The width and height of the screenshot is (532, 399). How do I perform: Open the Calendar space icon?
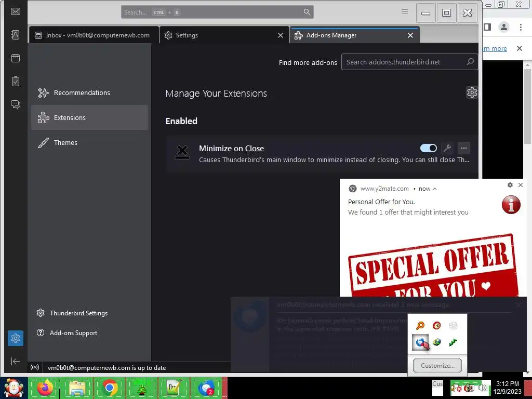pos(16,58)
